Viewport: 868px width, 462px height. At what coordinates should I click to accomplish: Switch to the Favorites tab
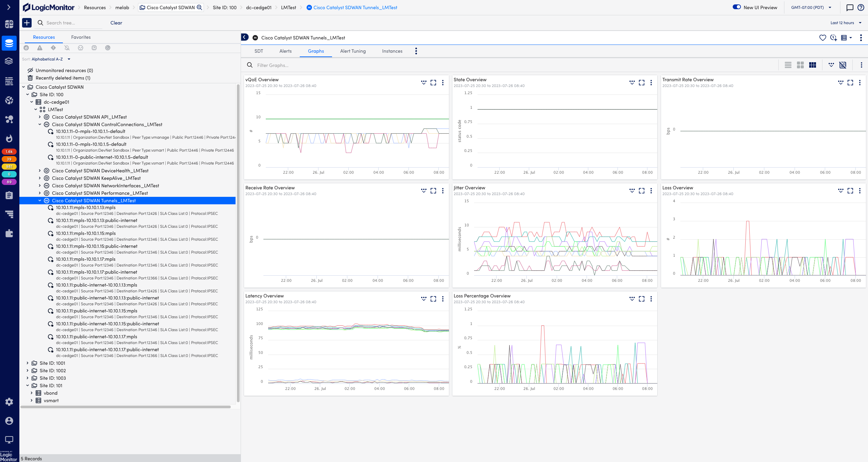[x=81, y=37]
